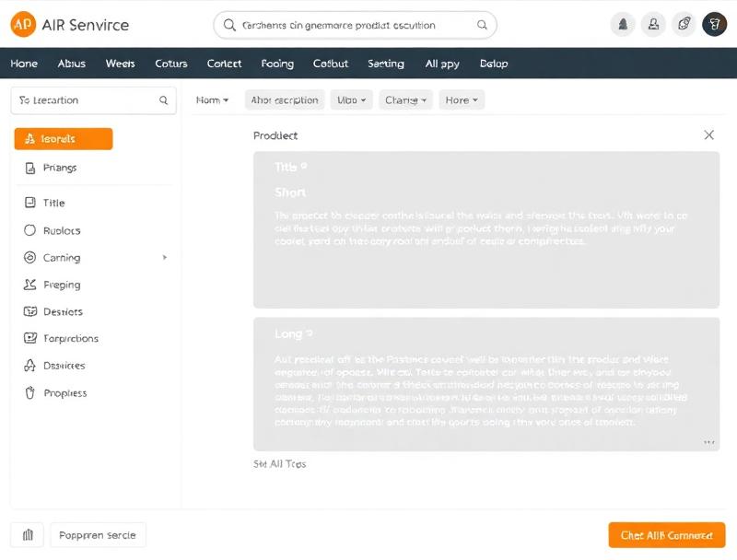The image size is (737, 560).
Task: Click the Set All Tags link
Action: click(x=279, y=464)
